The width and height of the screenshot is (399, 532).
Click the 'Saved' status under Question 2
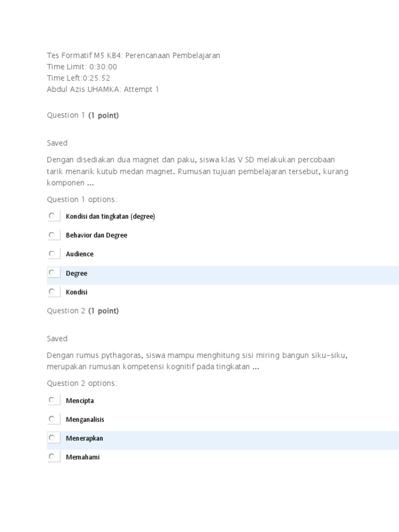[x=57, y=338]
